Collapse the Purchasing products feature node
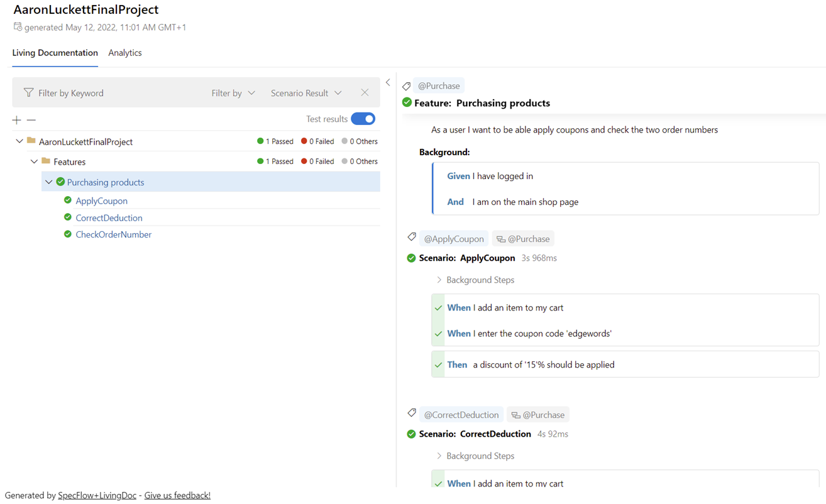Screen dimensions: 826x504 (49, 182)
